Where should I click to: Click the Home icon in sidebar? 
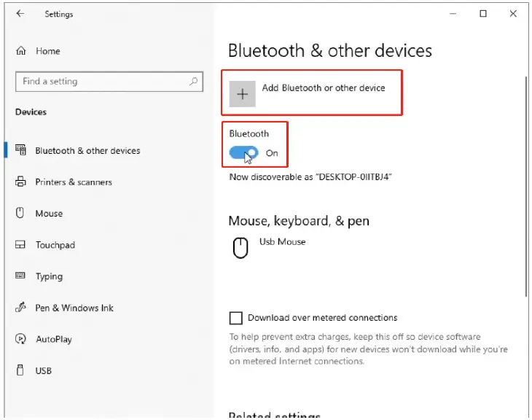tap(20, 51)
